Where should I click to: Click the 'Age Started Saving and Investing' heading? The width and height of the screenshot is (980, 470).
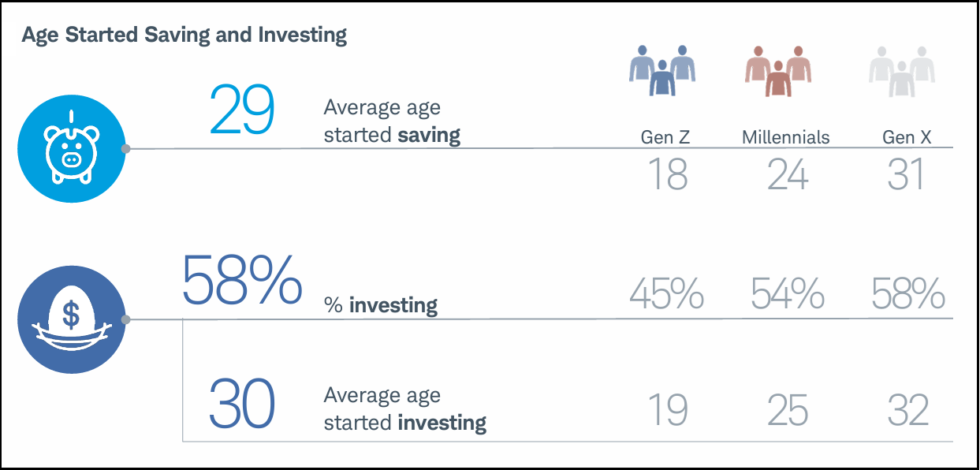184,35
